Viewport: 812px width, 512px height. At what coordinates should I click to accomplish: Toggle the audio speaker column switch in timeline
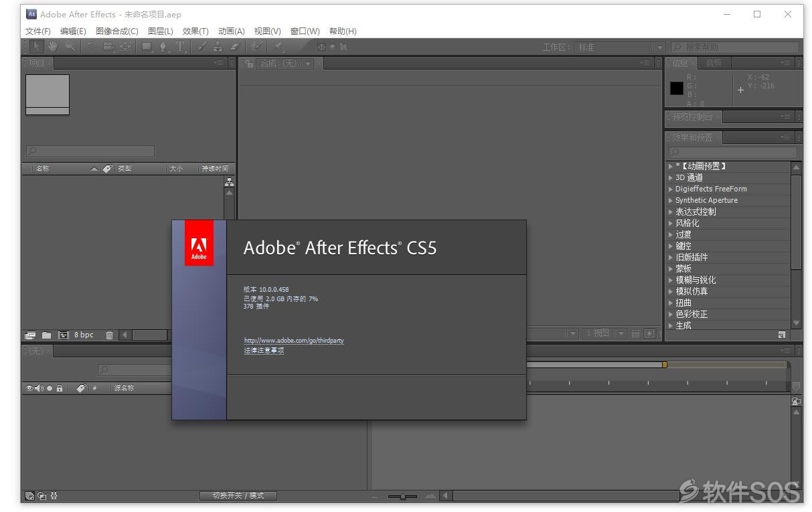pos(39,388)
